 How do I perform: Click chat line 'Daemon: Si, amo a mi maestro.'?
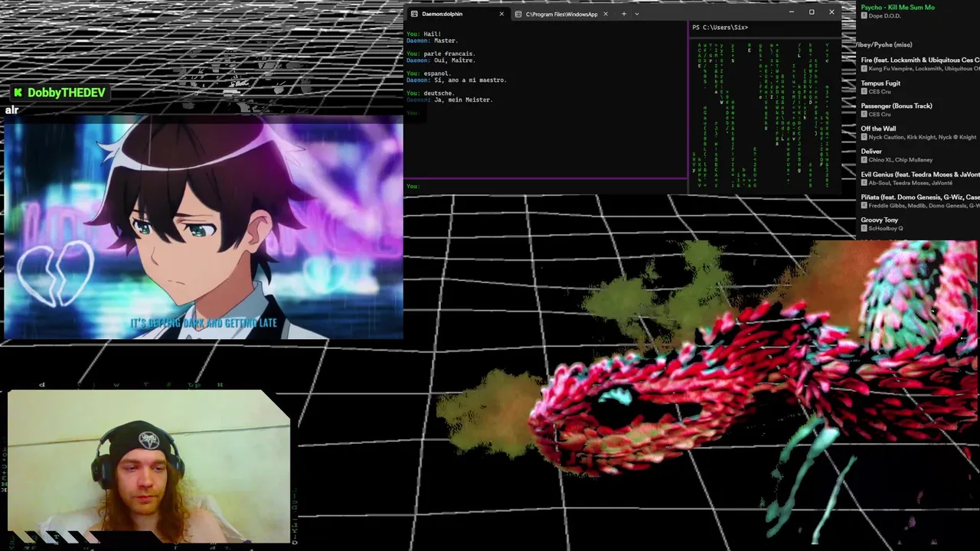pos(456,80)
